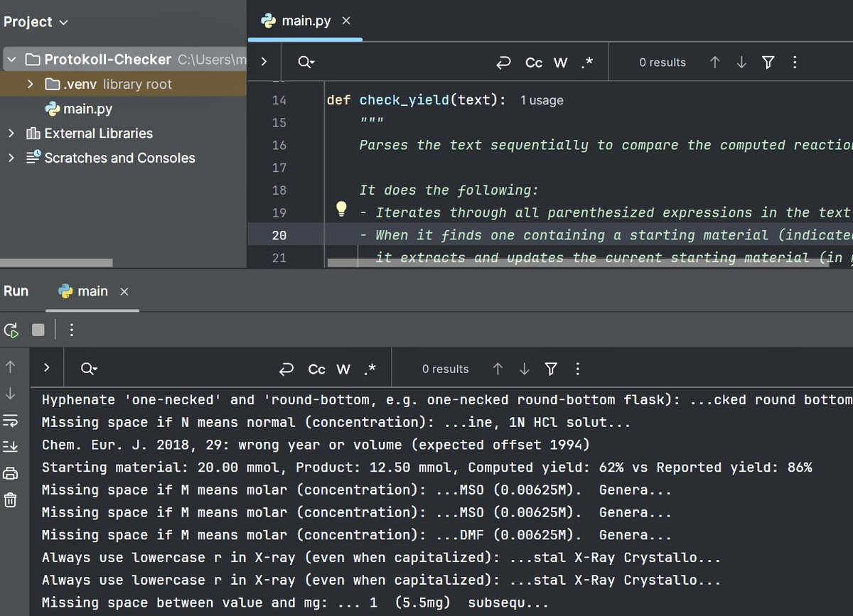Toggle Words option in editor search
Image resolution: width=853 pixels, height=616 pixels.
[561, 63]
